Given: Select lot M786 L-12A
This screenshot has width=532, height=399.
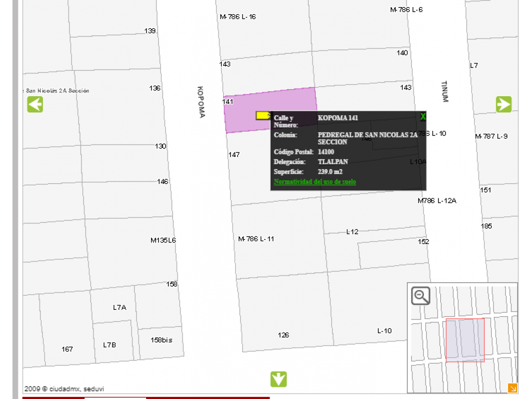Looking at the screenshot, I should click(x=437, y=201).
